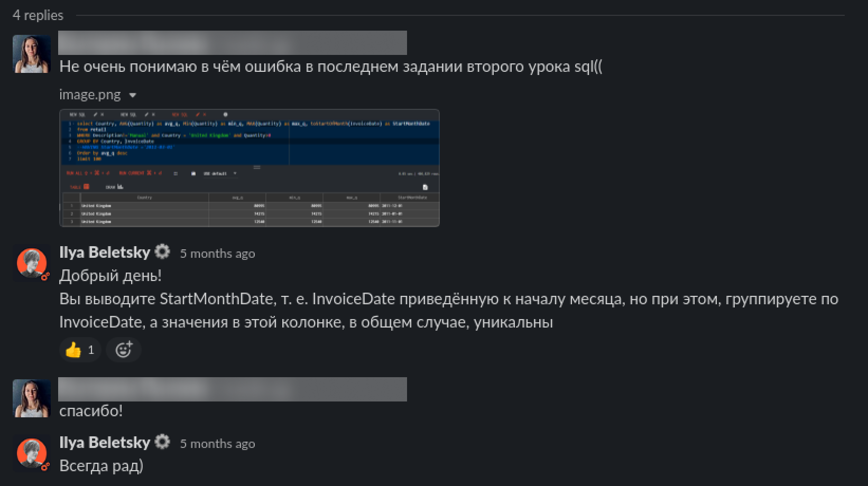The width and height of the screenshot is (868, 486).
Task: Toggle the 👍 reaction on Ilya's message
Action: [x=80, y=350]
